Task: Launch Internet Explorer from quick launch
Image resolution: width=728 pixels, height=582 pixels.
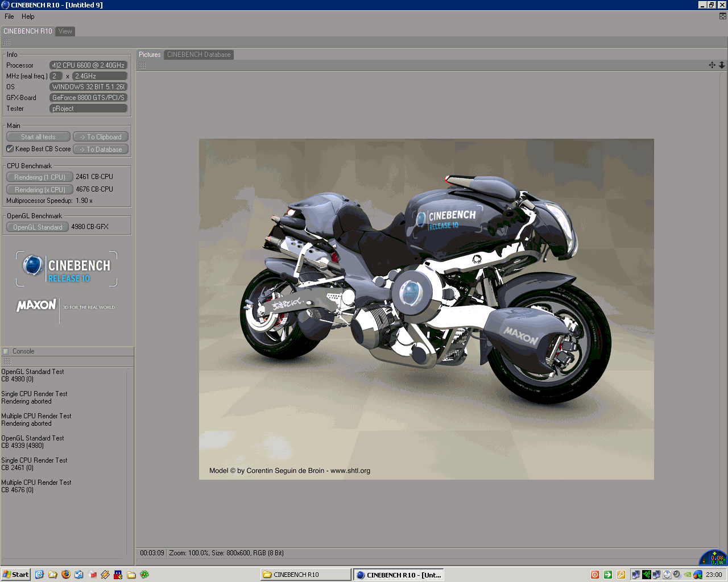Action: point(39,575)
